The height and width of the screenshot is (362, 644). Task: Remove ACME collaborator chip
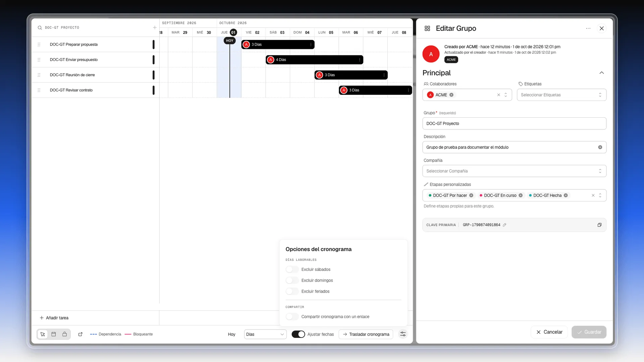451,95
